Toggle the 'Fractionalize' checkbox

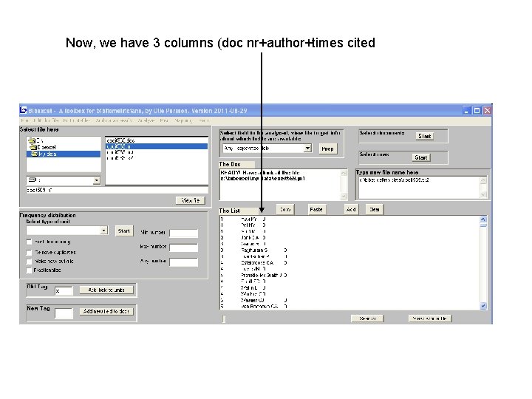pos(29,270)
